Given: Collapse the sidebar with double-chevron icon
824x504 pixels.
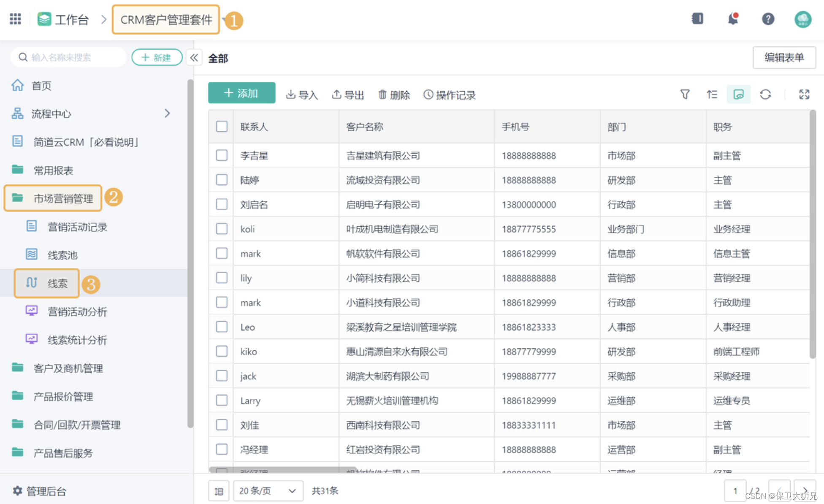Looking at the screenshot, I should 194,58.
